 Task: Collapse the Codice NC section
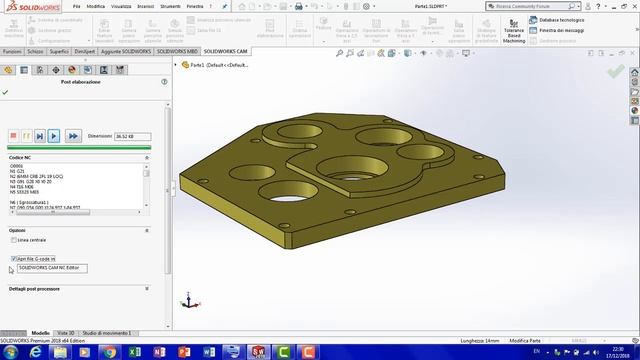(x=147, y=158)
